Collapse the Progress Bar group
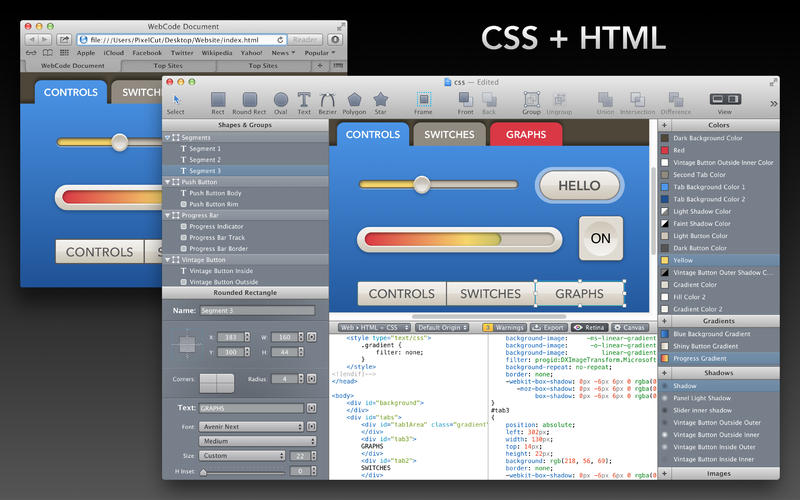The height and width of the screenshot is (500, 800). [x=167, y=215]
